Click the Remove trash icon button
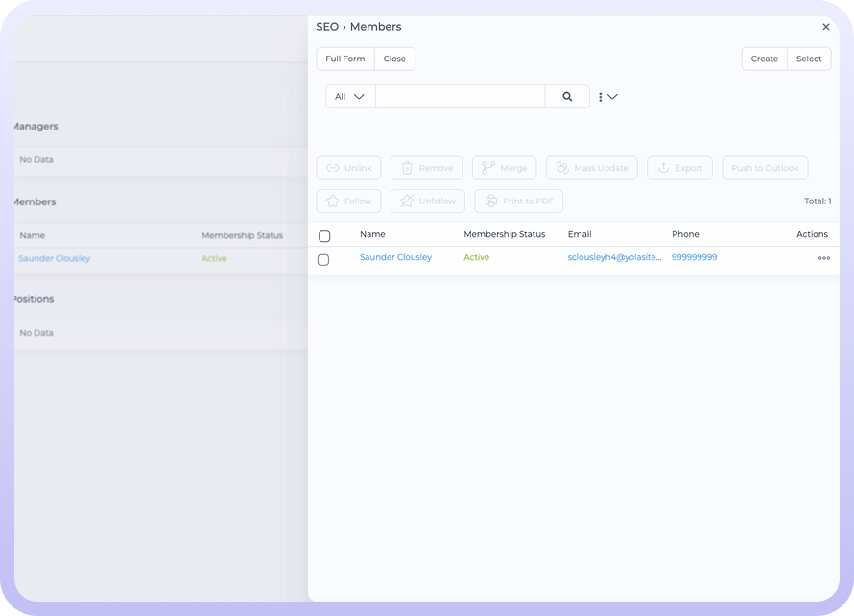The height and width of the screenshot is (616, 854). coord(426,168)
